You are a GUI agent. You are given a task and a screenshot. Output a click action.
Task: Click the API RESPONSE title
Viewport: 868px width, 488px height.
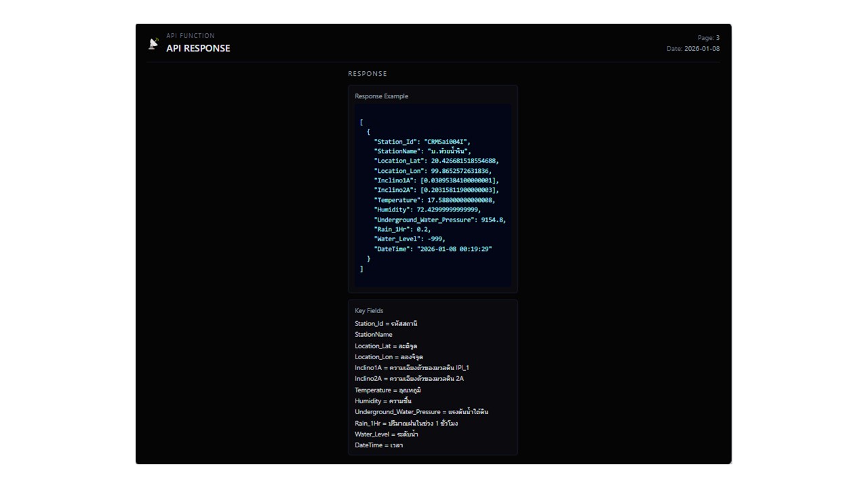click(x=198, y=48)
